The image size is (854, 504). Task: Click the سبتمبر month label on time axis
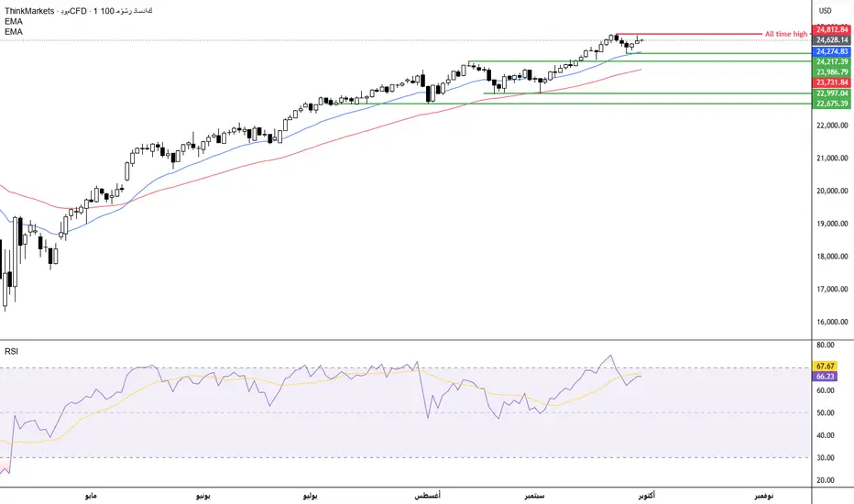coord(534,495)
